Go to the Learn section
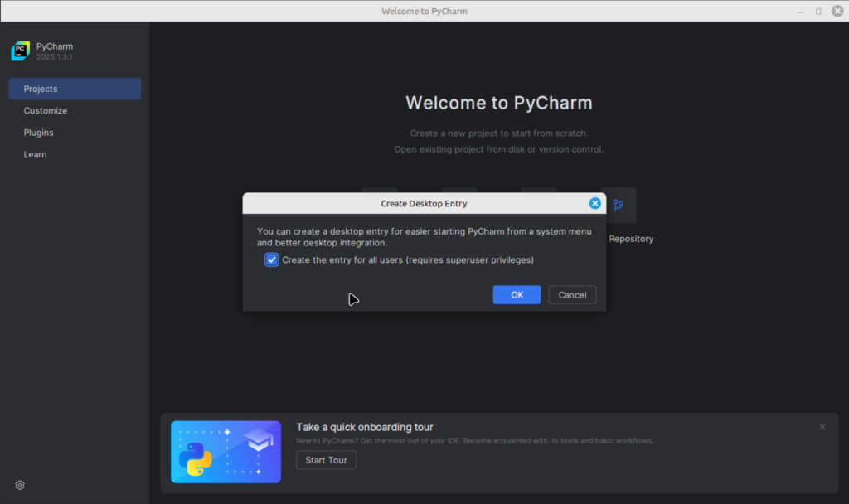This screenshot has width=849, height=504. click(x=35, y=154)
